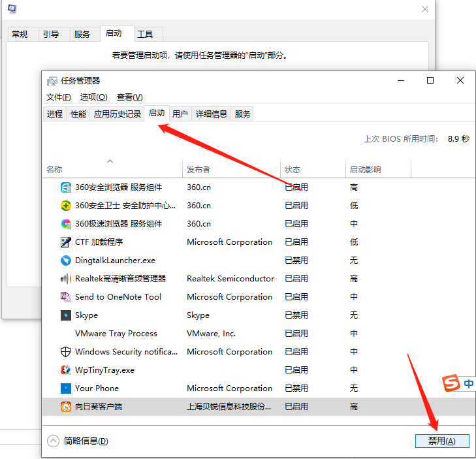Toggle Sogou 中 language mode indicator

point(468,384)
